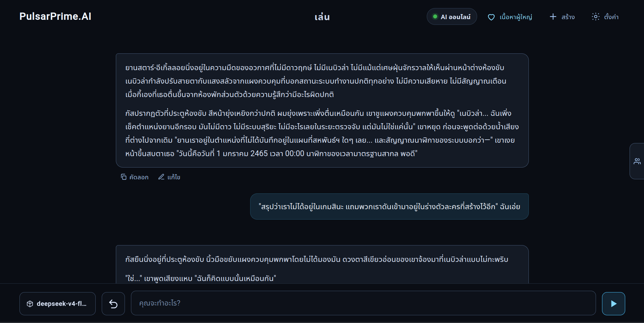The width and height of the screenshot is (644, 323).
Task: Open the deepseek-v4 model dropdown
Action: [57, 304]
